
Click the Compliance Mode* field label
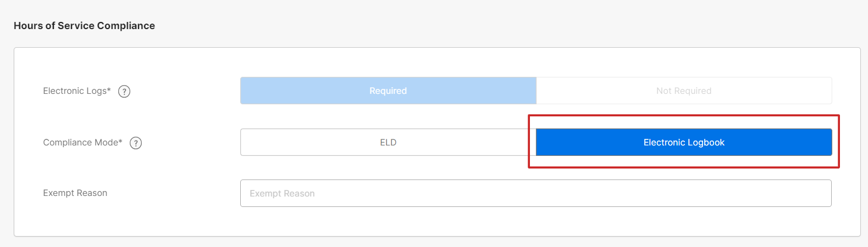tap(82, 143)
